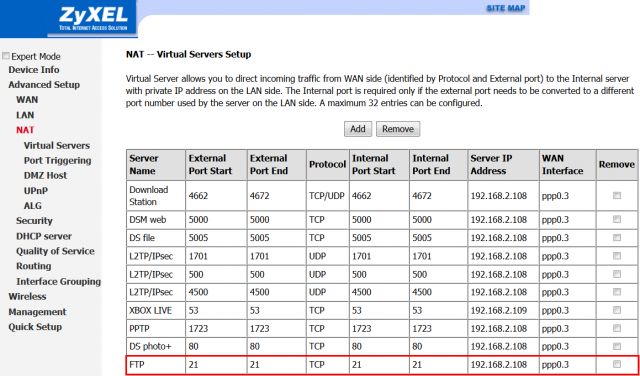
Task: Check Remove box for Download Station row
Action: [617, 196]
